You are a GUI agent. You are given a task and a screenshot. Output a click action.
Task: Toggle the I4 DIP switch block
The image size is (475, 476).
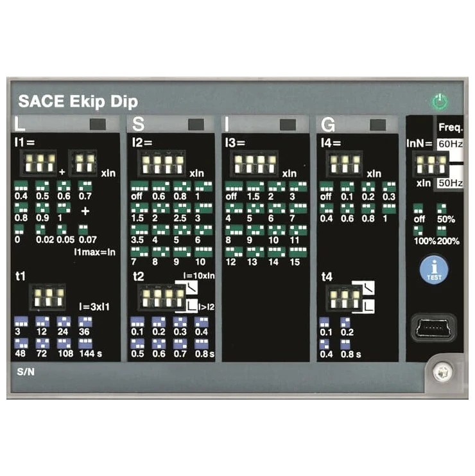pyautogui.click(x=345, y=164)
